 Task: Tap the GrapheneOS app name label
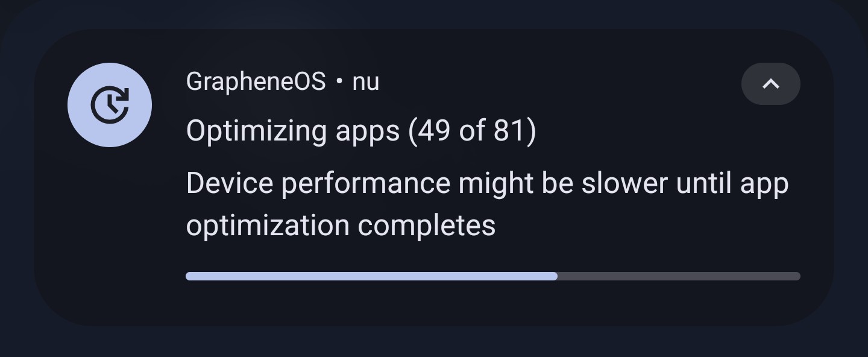tap(256, 81)
